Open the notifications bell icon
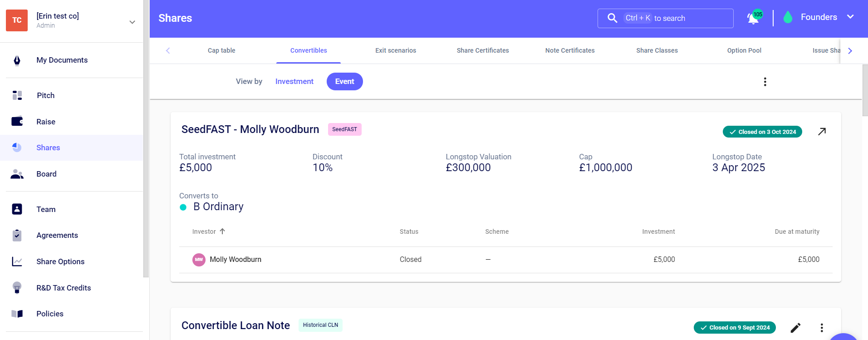The image size is (868, 340). [753, 18]
